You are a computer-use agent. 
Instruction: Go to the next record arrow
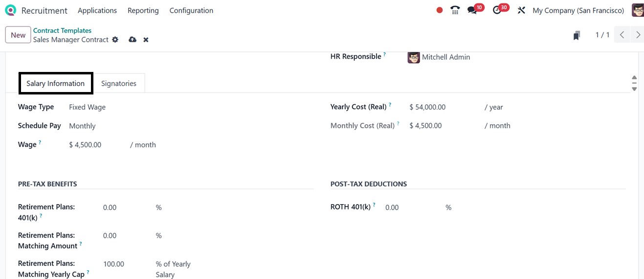pos(638,35)
